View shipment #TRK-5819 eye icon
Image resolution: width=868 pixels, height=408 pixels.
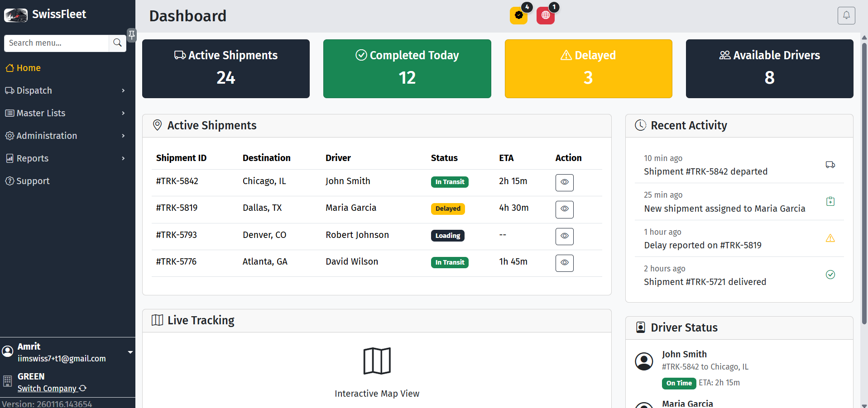[565, 209]
